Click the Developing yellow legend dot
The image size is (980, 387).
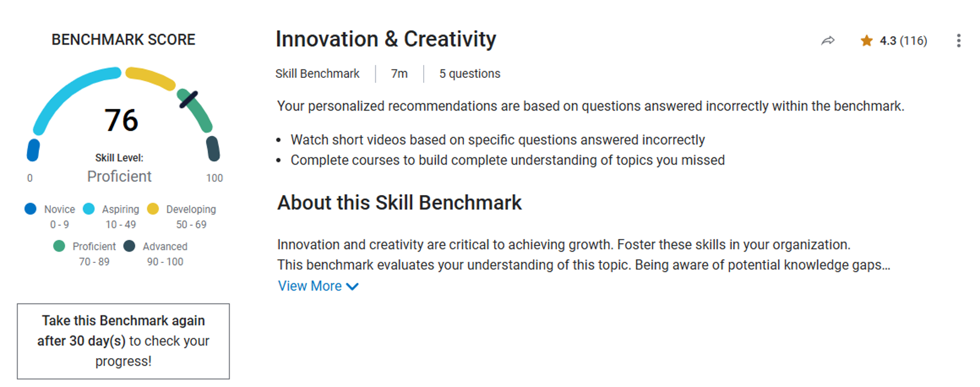153,209
